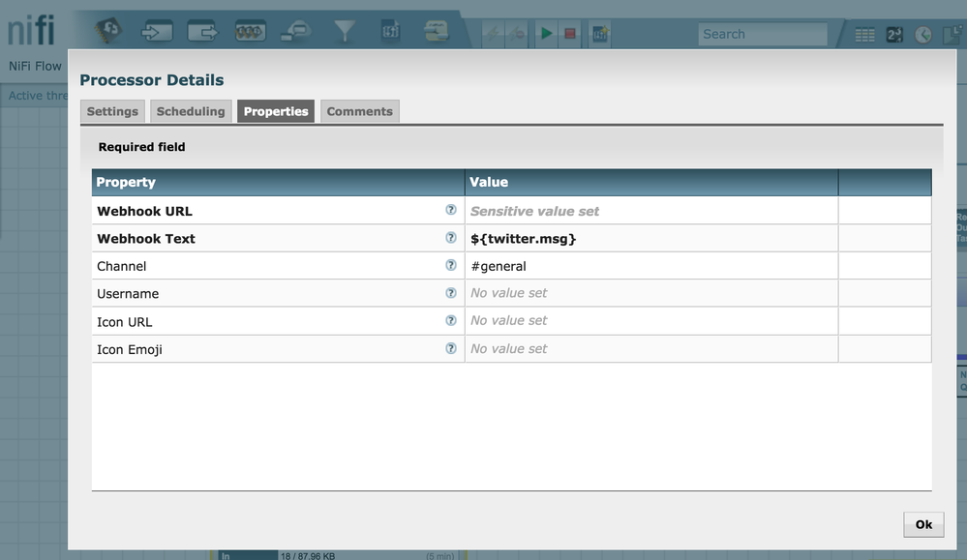The width and height of the screenshot is (967, 560).
Task: Click the help icon for Icon URL
Action: pyautogui.click(x=451, y=320)
